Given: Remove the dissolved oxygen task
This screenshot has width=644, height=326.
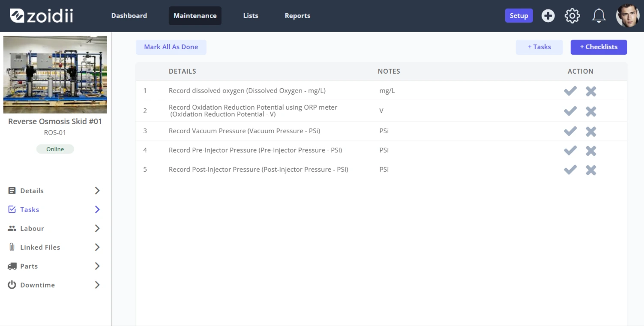Looking at the screenshot, I should [591, 91].
